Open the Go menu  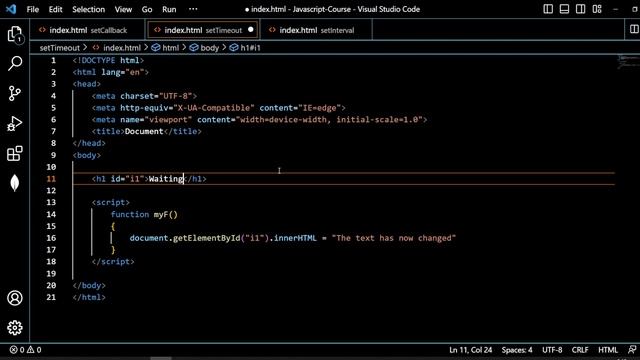147,9
